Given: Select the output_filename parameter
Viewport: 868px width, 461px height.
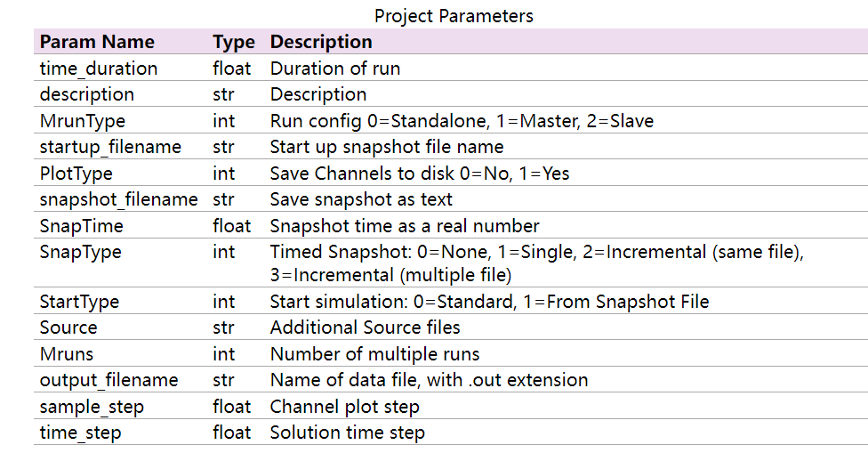Looking at the screenshot, I should pyautogui.click(x=108, y=380).
